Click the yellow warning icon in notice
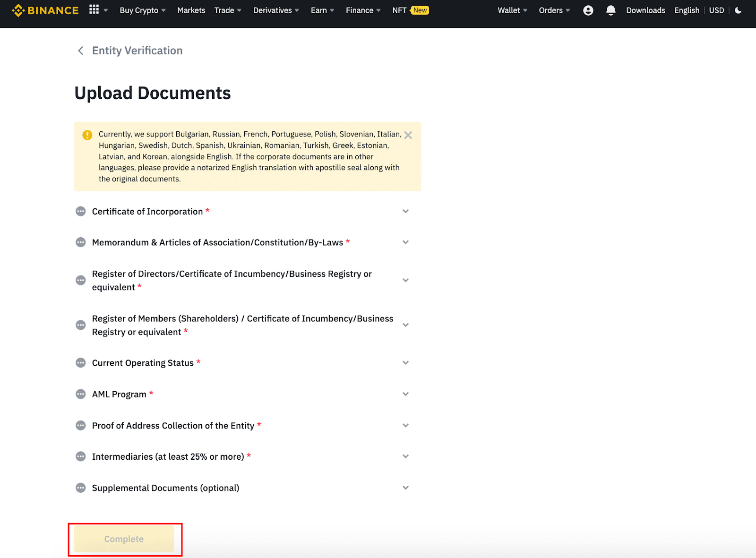756x558 pixels. tap(87, 135)
